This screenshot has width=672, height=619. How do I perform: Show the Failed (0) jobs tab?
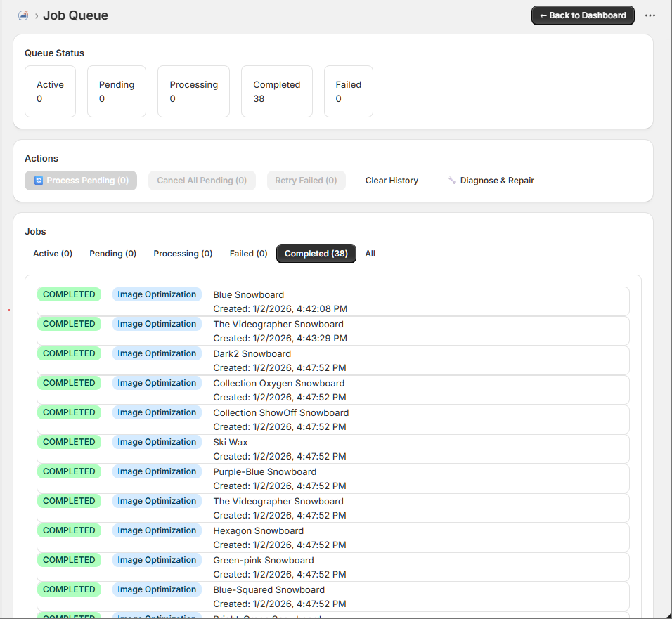point(249,254)
